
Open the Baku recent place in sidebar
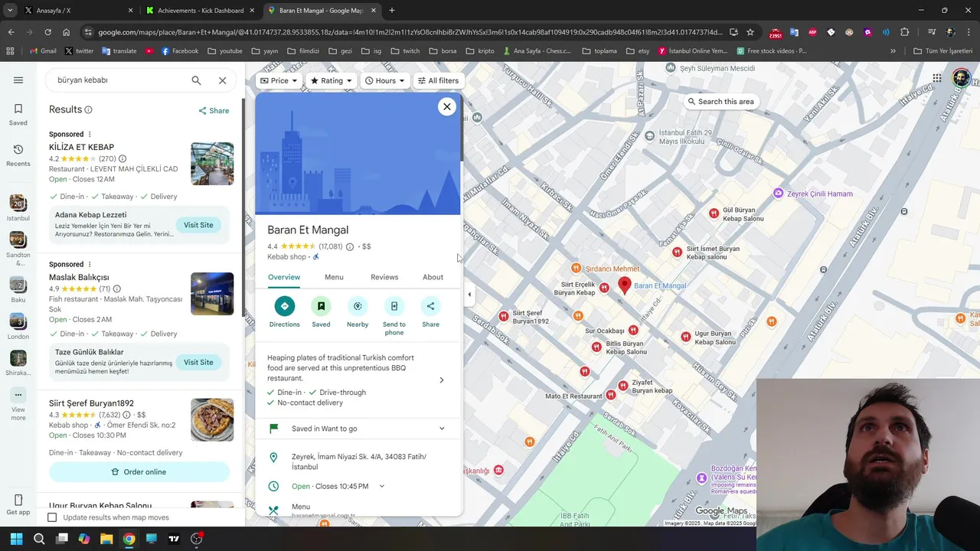[18, 291]
